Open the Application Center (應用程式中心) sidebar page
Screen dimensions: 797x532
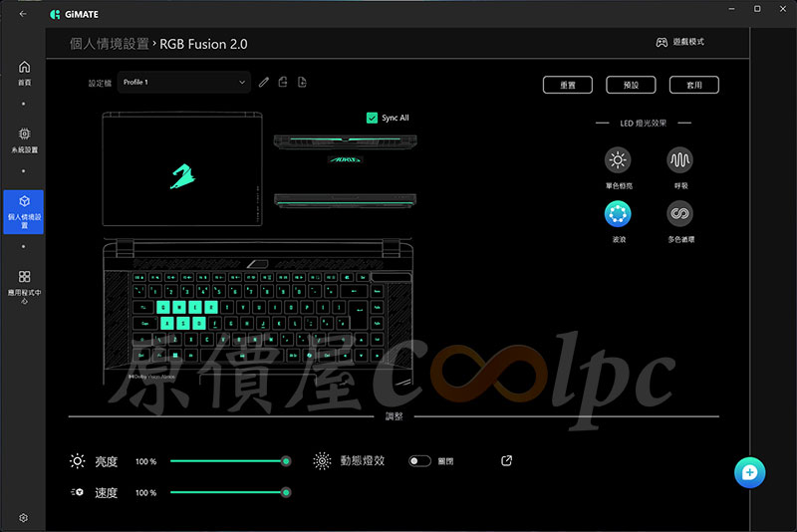coord(24,286)
